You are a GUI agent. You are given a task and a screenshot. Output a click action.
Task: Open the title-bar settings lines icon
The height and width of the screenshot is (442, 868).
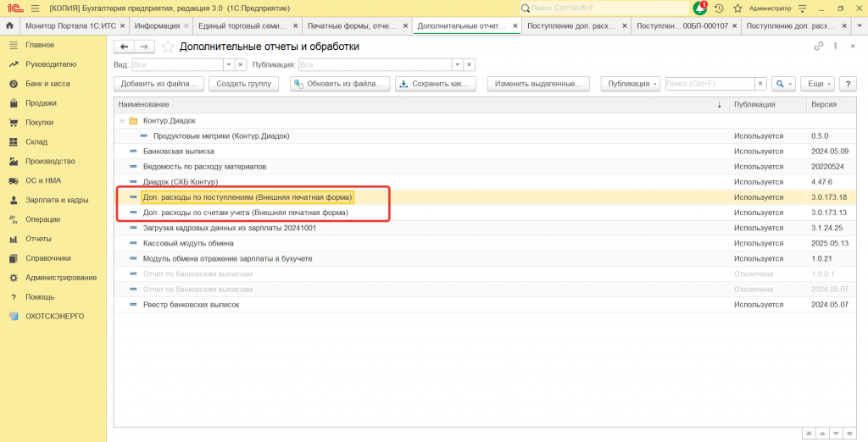(803, 8)
